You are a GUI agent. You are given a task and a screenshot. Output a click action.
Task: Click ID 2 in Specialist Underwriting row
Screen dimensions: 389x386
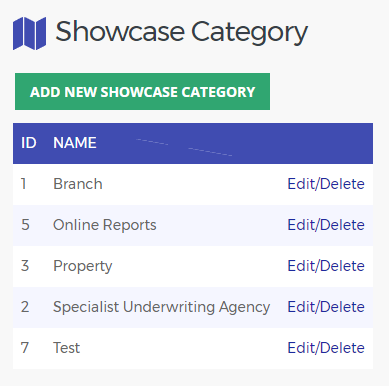[x=25, y=307]
